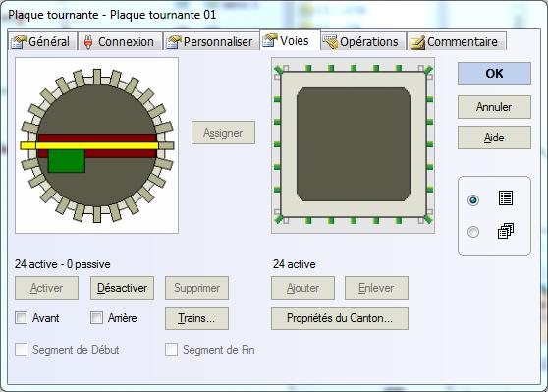The height and width of the screenshot is (392, 548).
Task: Click the top track stub of turntable
Action: [x=97, y=77]
